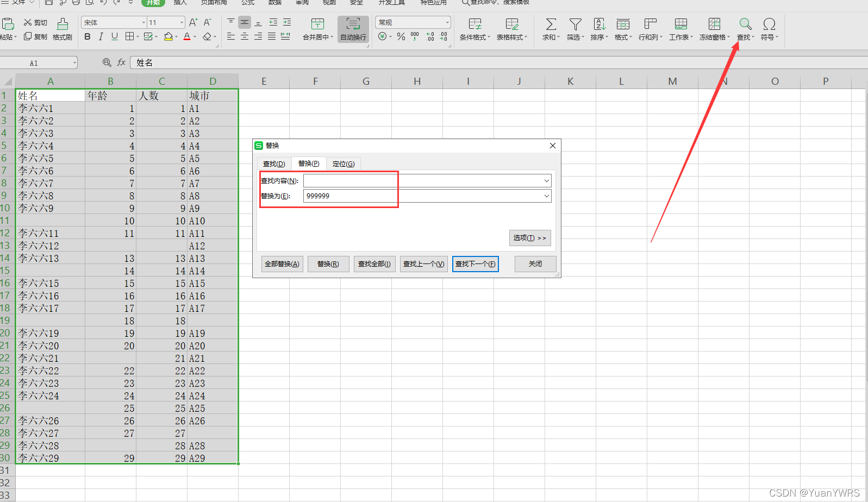Click magnifier icon beside the fx button
This screenshot has height=502, width=868.
coord(107,62)
